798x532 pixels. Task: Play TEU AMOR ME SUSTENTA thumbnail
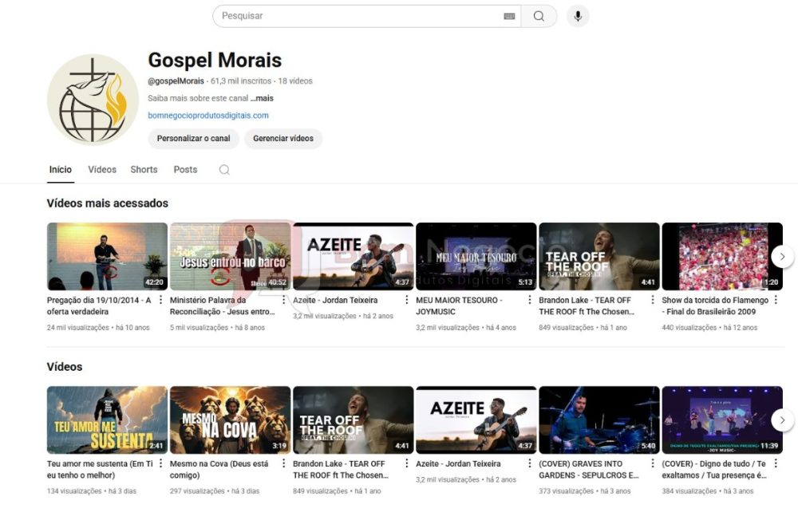pyautogui.click(x=107, y=420)
